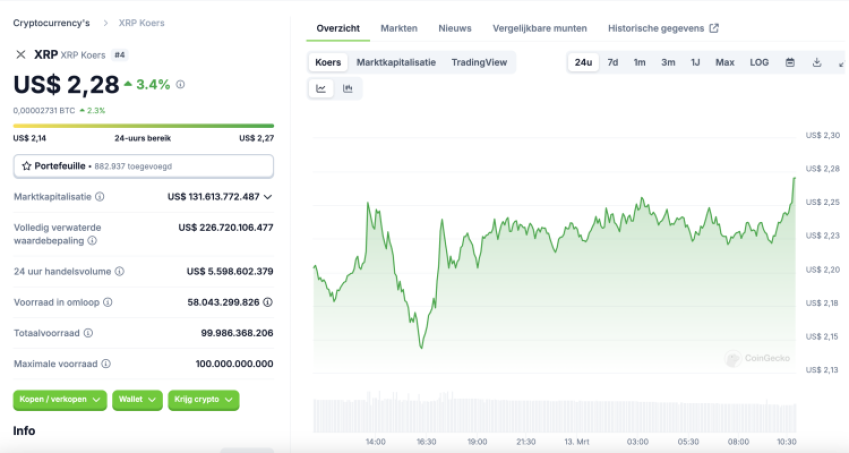Click the info icon beside Voorraad in omloop label
The height and width of the screenshot is (453, 849).
click(x=108, y=302)
